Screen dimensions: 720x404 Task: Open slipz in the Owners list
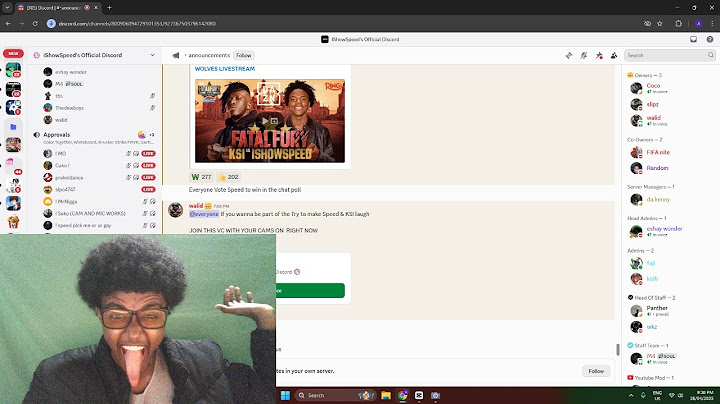[x=652, y=104]
